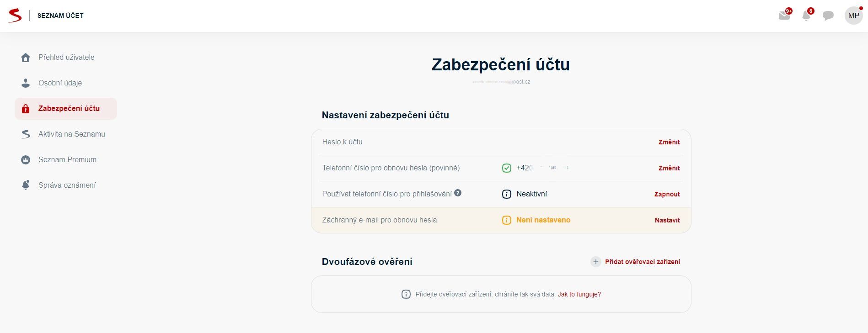Open the MP avatar account menu
The height and width of the screenshot is (333, 868).
click(x=853, y=15)
